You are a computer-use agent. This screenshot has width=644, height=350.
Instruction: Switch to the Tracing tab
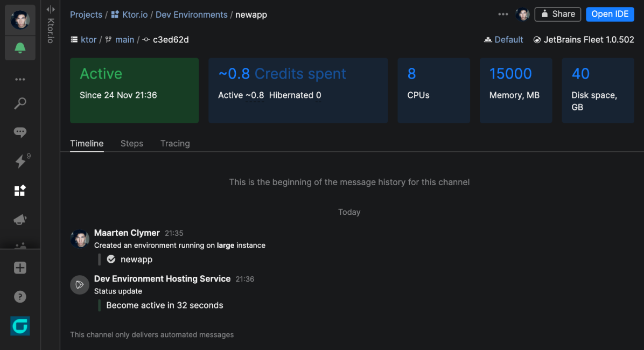[x=175, y=143]
